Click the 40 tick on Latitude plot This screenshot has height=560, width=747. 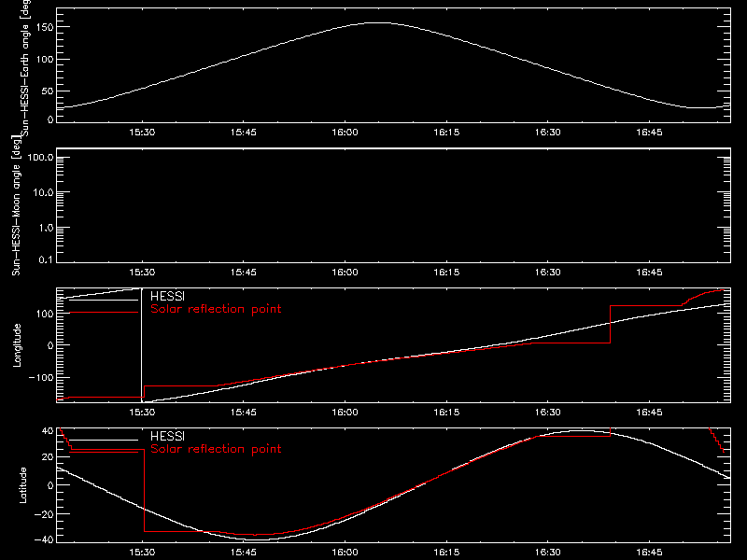point(48,431)
